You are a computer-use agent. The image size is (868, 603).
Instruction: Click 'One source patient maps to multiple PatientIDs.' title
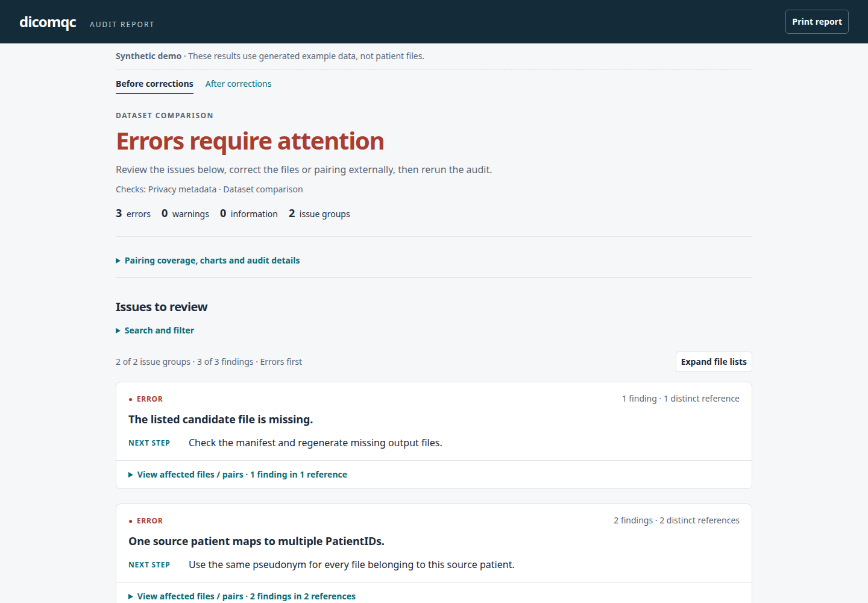pos(256,541)
